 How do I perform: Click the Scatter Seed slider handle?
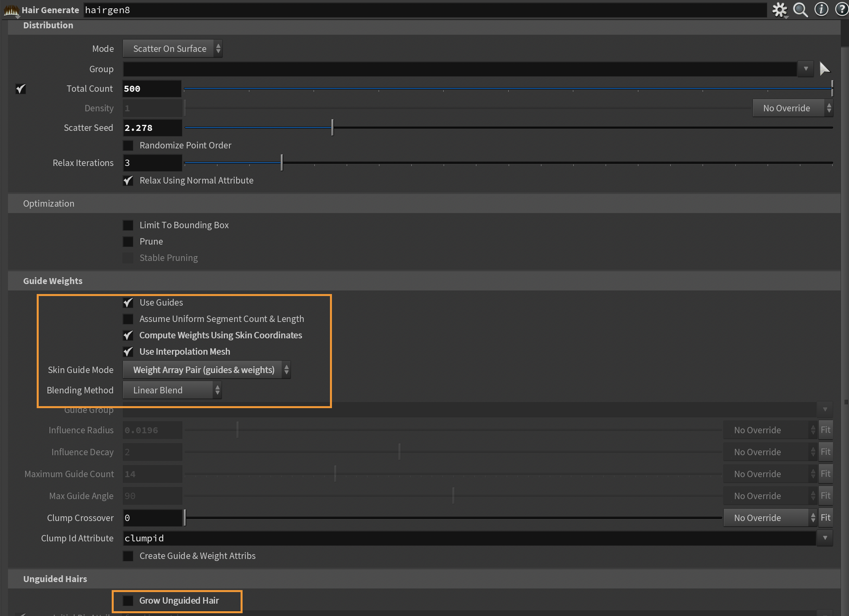coord(332,128)
